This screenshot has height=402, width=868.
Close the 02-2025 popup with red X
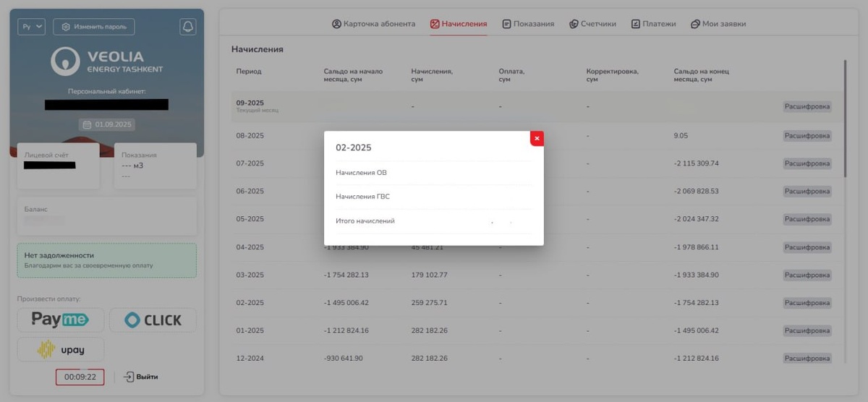[537, 138]
